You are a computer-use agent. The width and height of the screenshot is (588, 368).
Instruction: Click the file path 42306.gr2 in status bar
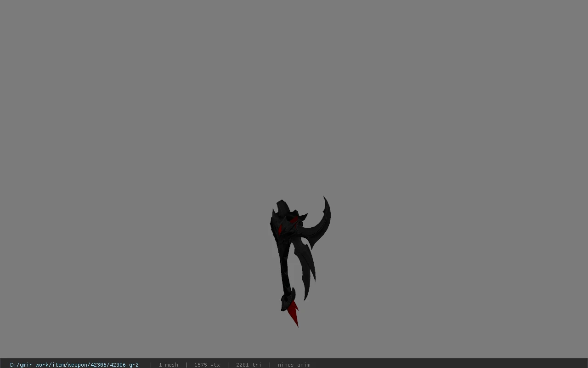coord(74,365)
